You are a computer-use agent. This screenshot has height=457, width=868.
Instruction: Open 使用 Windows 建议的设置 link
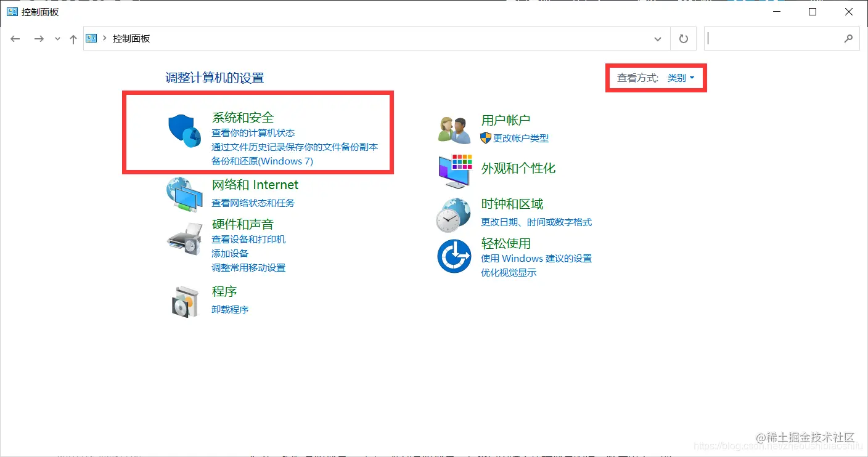(536, 258)
